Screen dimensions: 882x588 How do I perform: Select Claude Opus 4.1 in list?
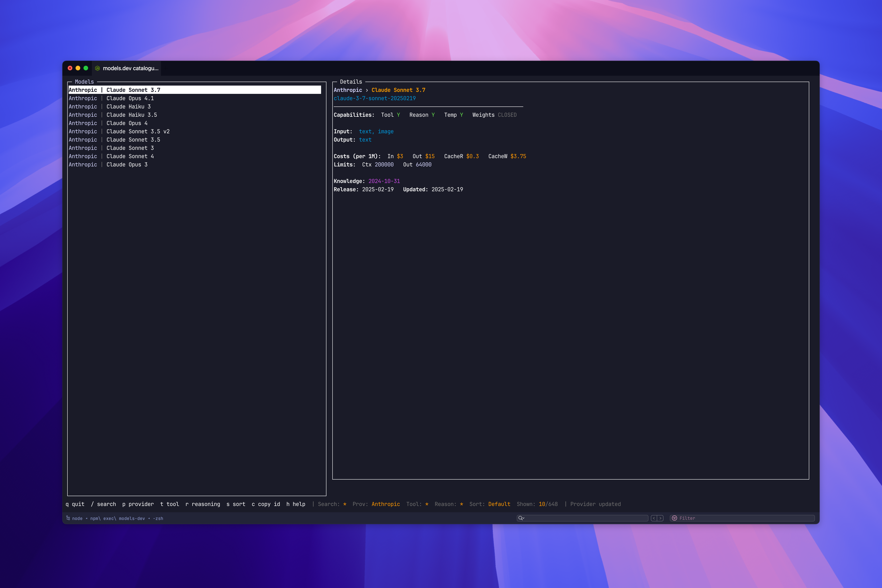[130, 98]
